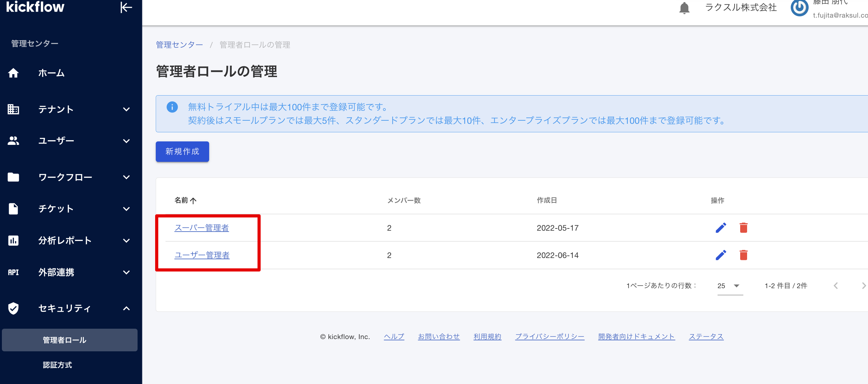Expand the 分析レポート menu section
The image size is (868, 384).
pos(126,240)
